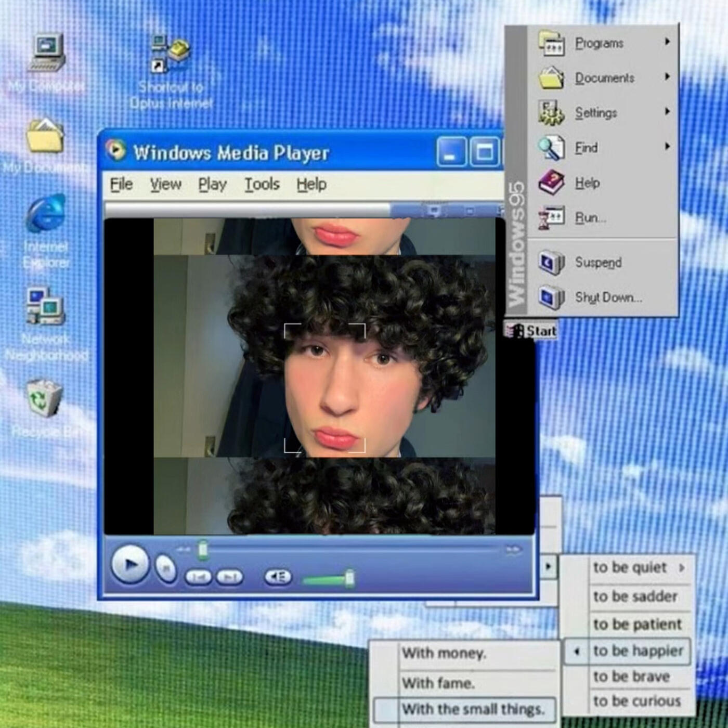Open the Play menu in Media Player
The height and width of the screenshot is (728, 728).
pos(212,185)
